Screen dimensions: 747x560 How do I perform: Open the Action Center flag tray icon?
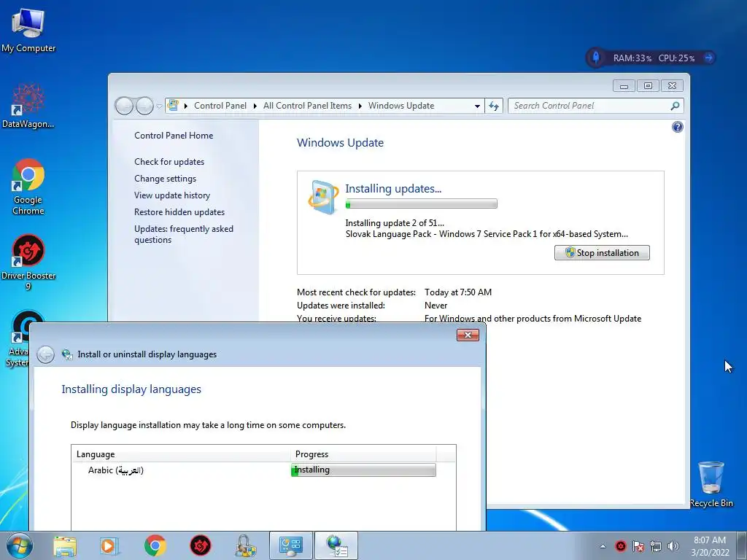click(638, 546)
